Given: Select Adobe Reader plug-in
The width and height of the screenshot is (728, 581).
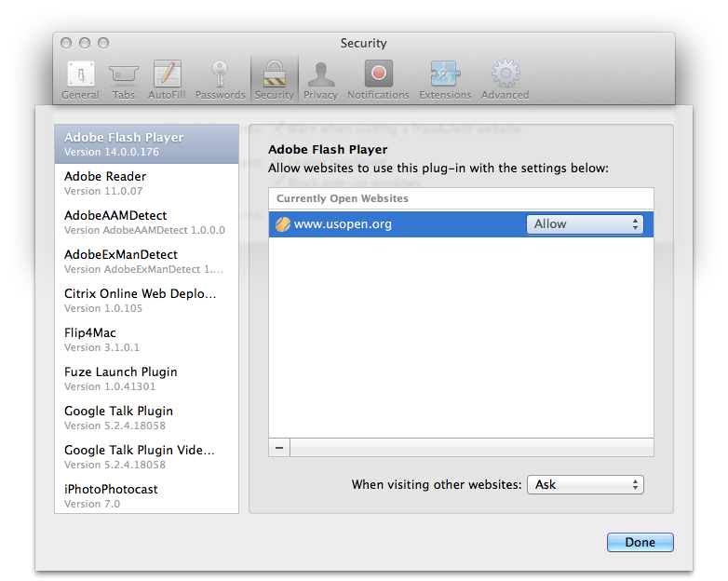Looking at the screenshot, I should pyautogui.click(x=147, y=183).
